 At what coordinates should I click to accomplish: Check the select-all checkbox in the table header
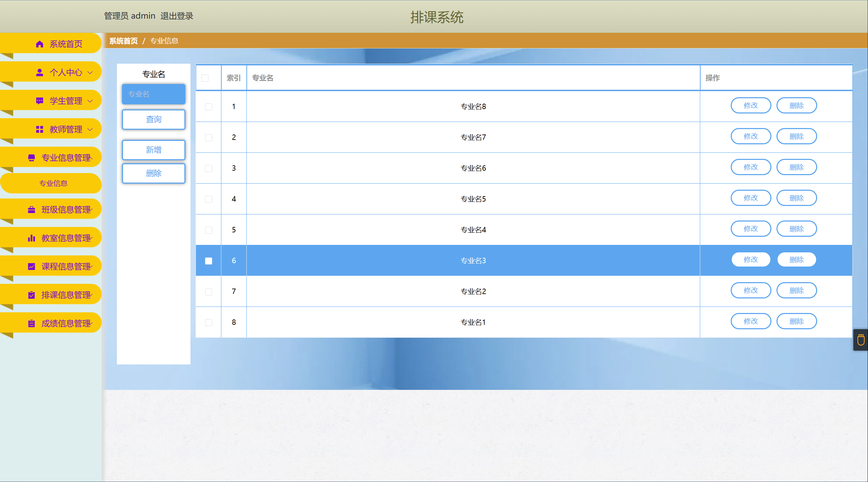205,78
